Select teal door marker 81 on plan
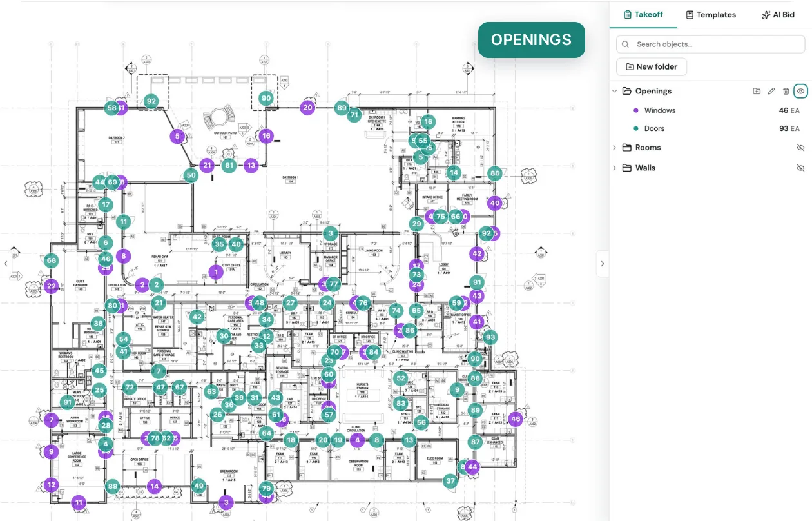 tap(229, 166)
